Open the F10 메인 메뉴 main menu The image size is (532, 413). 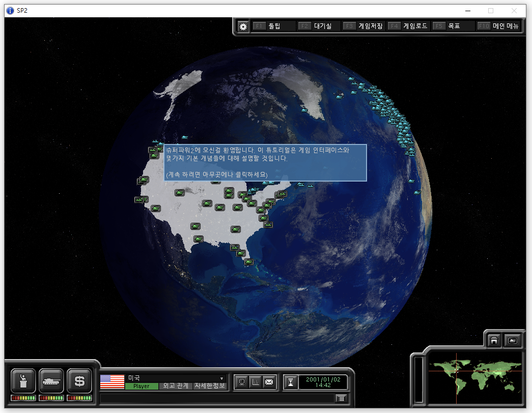498,26
